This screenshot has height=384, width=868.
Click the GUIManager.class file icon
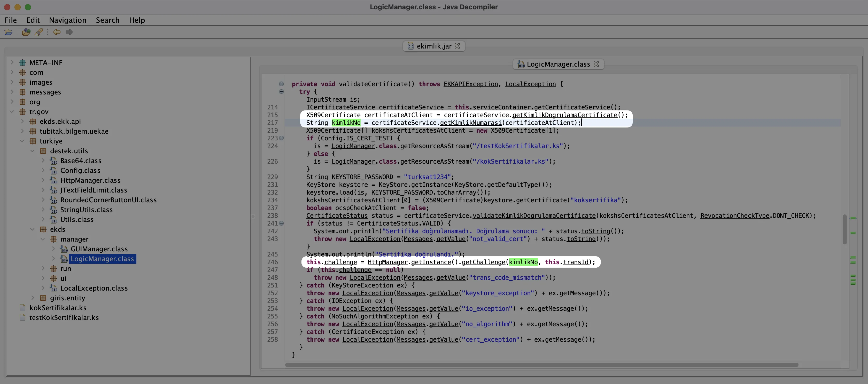click(x=64, y=249)
